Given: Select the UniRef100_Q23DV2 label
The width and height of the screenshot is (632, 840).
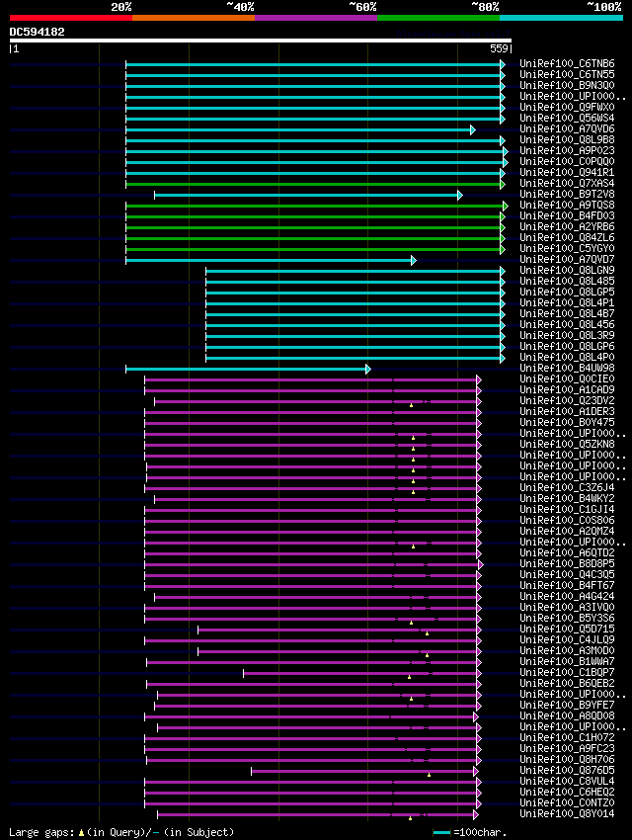Looking at the screenshot, I should coord(567,400).
